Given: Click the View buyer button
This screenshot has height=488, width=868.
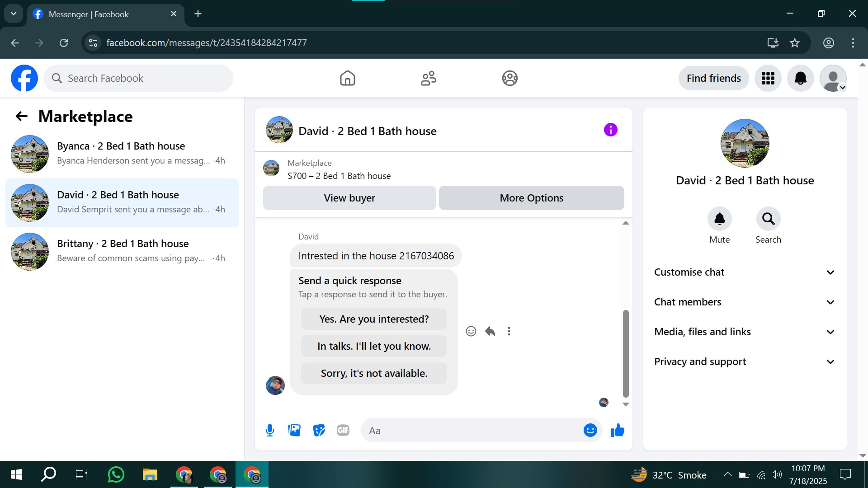Looking at the screenshot, I should point(349,198).
